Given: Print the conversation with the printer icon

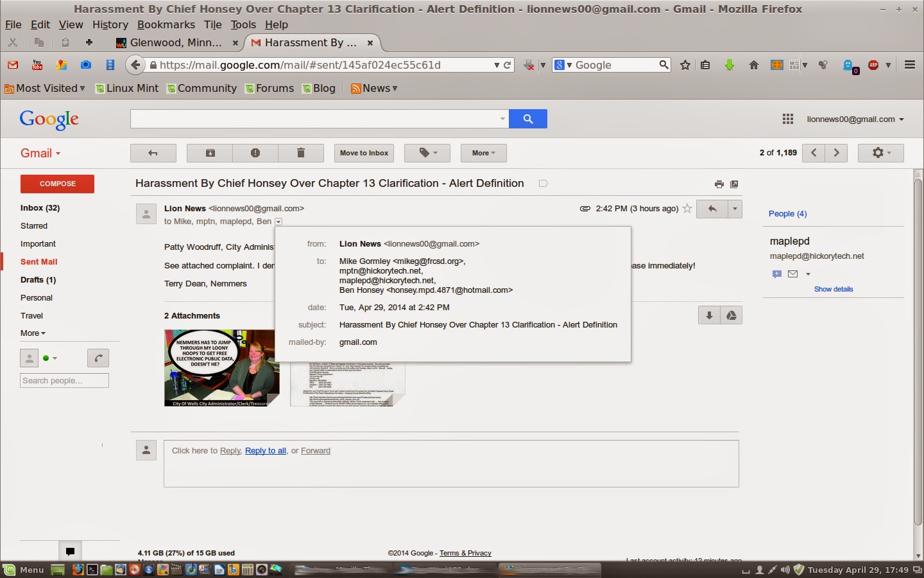Looking at the screenshot, I should pyautogui.click(x=719, y=184).
